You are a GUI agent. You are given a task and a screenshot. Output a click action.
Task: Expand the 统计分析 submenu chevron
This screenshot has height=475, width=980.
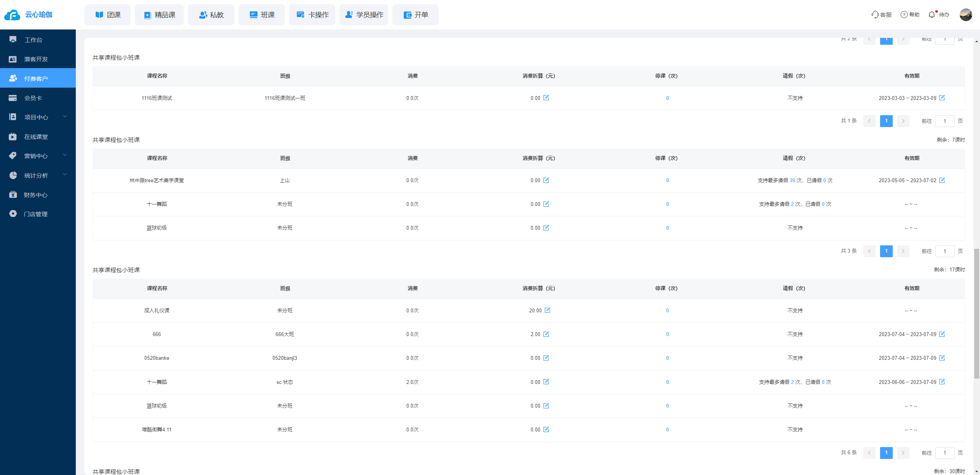coord(65,175)
